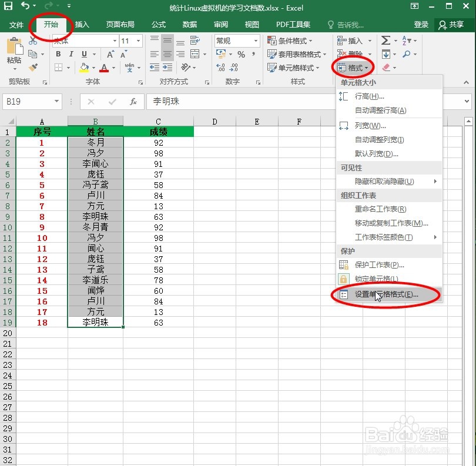Toggle underline formatting

pyautogui.click(x=83, y=53)
